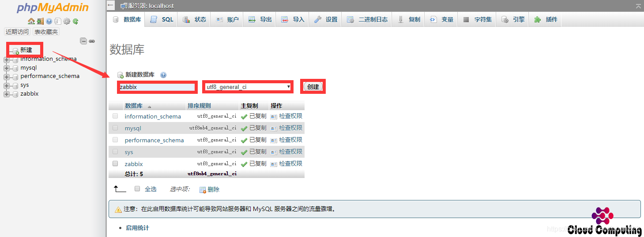
Task: Click 服务器: localhost breadcrumb link
Action: point(151,6)
